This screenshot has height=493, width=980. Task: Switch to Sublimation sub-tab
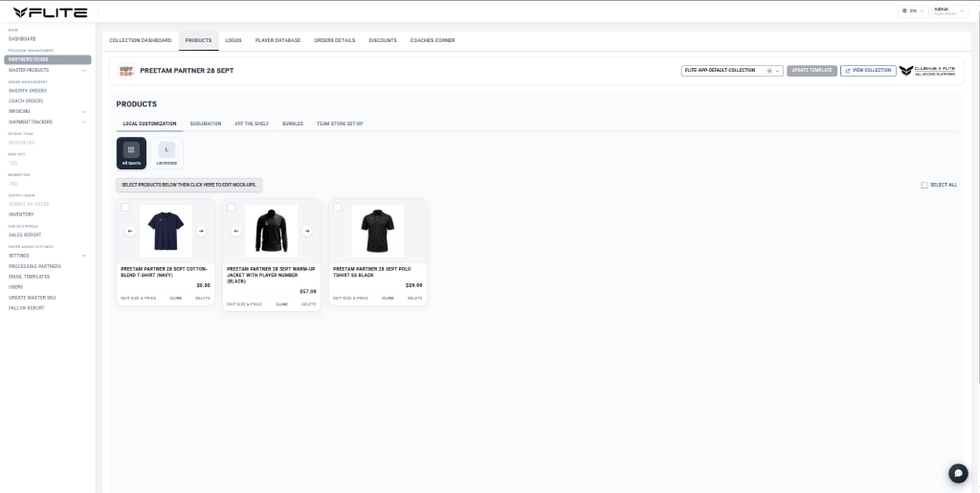206,123
